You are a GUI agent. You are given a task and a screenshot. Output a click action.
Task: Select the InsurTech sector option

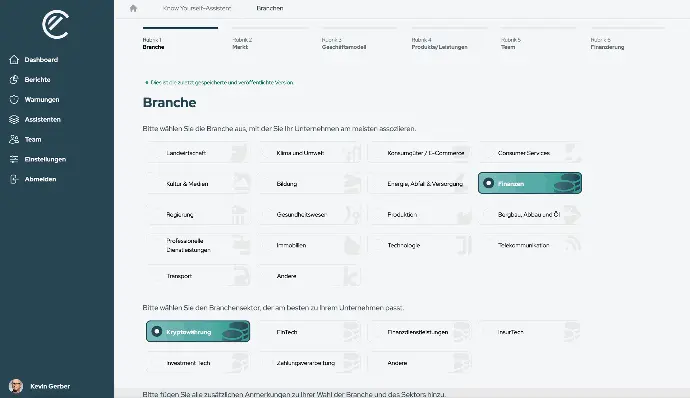(x=530, y=332)
